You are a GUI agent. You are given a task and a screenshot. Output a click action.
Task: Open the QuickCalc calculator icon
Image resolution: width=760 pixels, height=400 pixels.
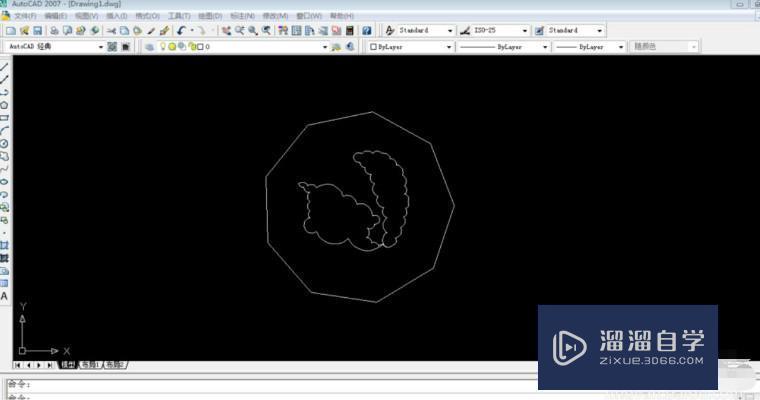coord(349,31)
